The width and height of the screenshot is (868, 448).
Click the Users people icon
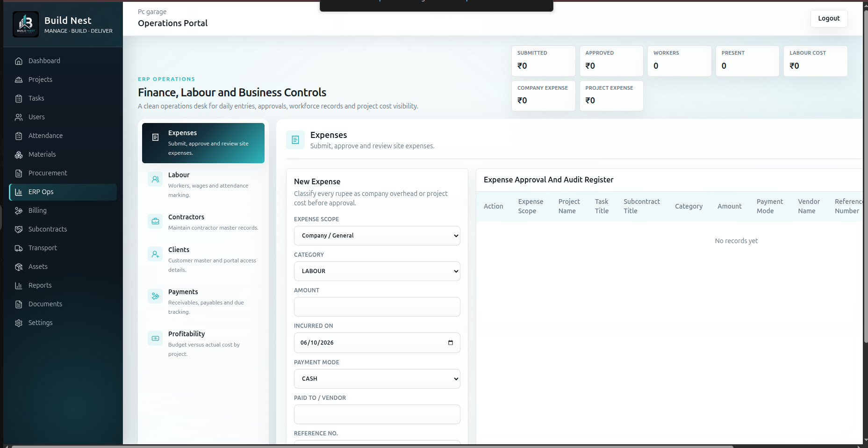coord(19,117)
